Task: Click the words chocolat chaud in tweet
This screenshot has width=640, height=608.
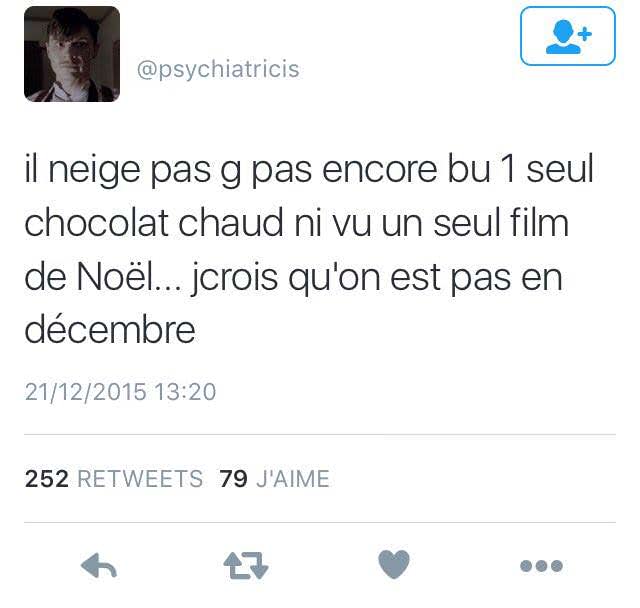Action: coord(154,222)
